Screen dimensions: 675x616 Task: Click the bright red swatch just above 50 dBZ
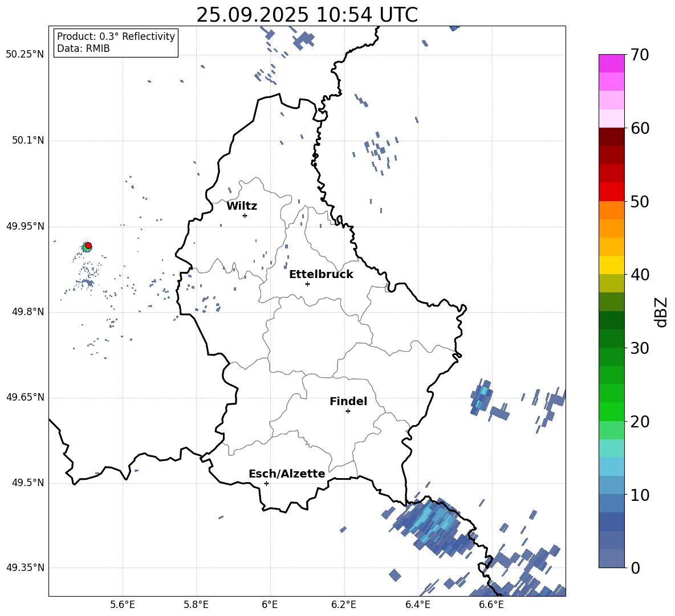[x=611, y=192]
